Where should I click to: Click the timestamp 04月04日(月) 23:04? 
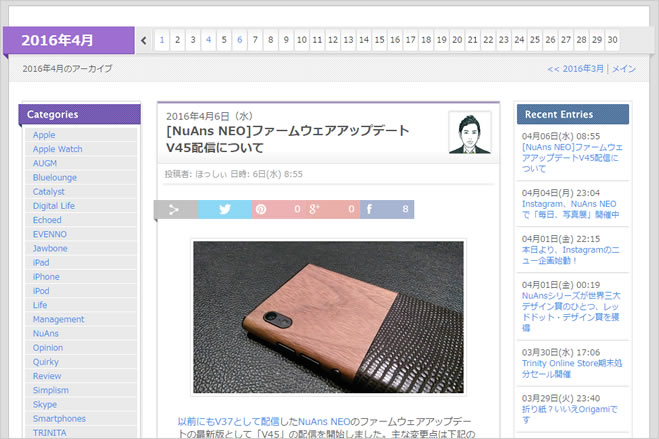click(x=561, y=193)
